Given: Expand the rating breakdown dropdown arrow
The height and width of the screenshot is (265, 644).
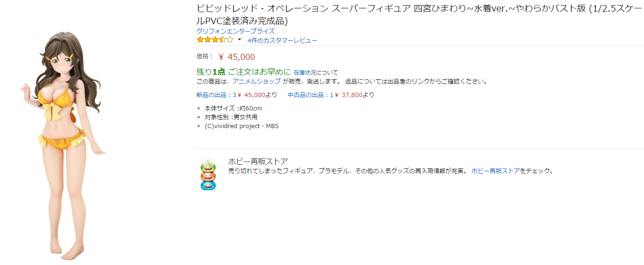Looking at the screenshot, I should [240, 40].
